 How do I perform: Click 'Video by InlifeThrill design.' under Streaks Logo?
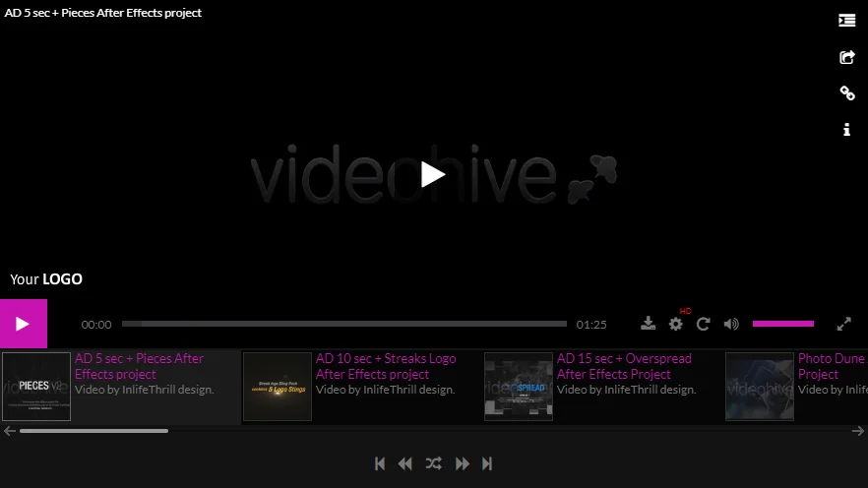386,390
